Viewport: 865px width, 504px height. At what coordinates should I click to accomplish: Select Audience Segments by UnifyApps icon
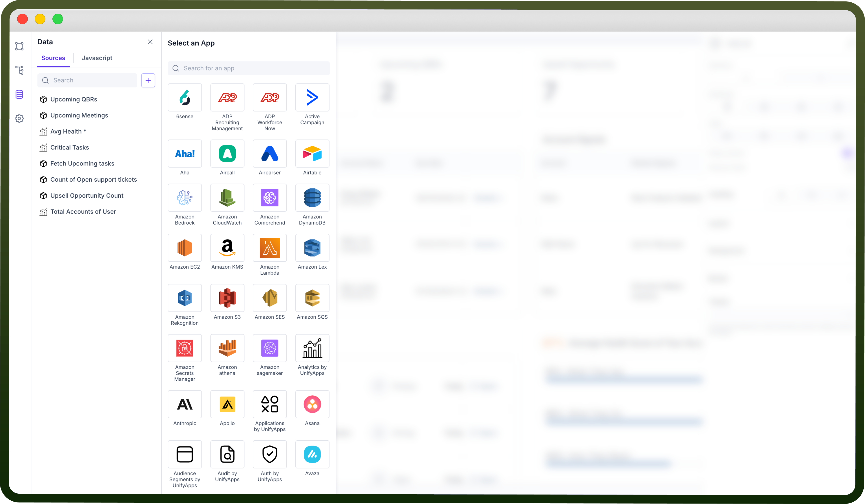click(185, 454)
